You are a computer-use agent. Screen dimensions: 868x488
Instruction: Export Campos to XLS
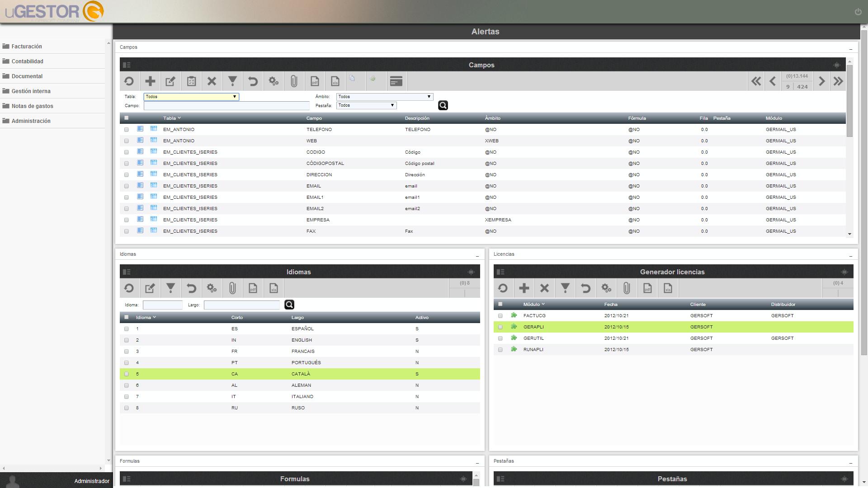coord(335,81)
